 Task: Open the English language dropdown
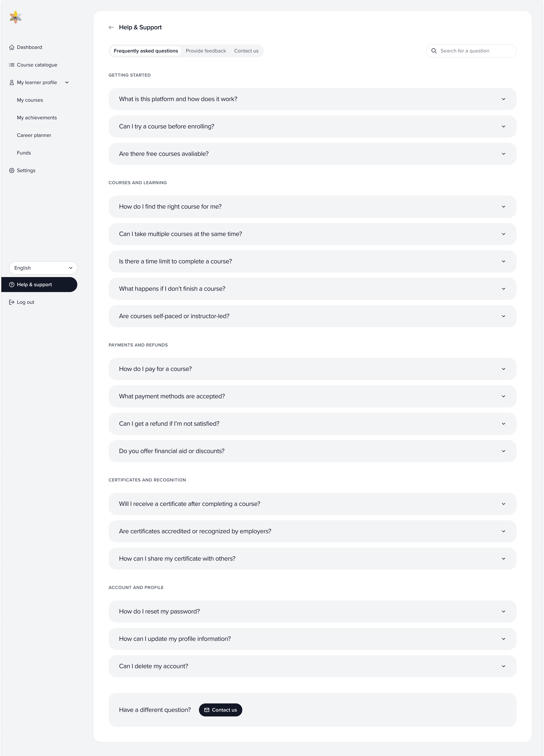coord(43,268)
